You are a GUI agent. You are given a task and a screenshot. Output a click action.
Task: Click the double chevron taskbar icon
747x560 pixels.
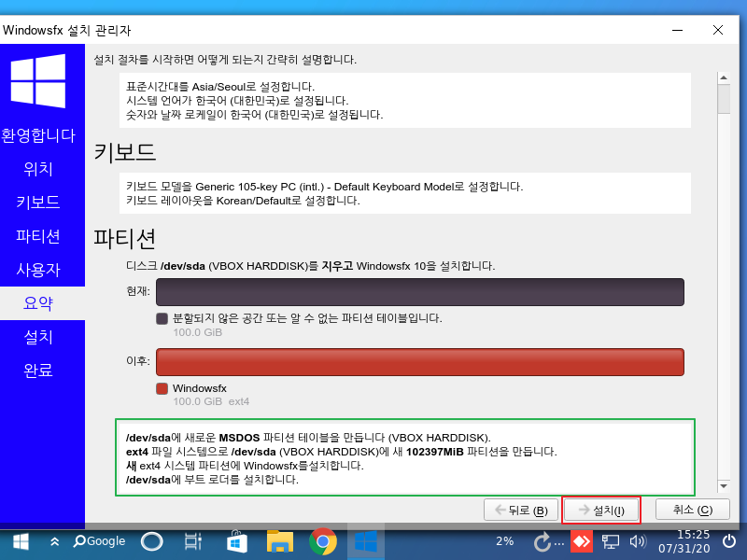55,541
